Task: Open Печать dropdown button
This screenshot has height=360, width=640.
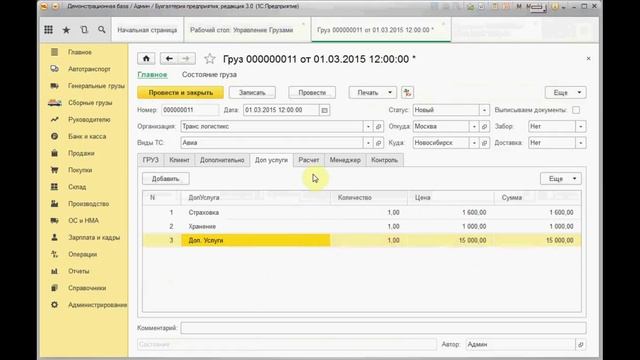Action: tap(373, 93)
